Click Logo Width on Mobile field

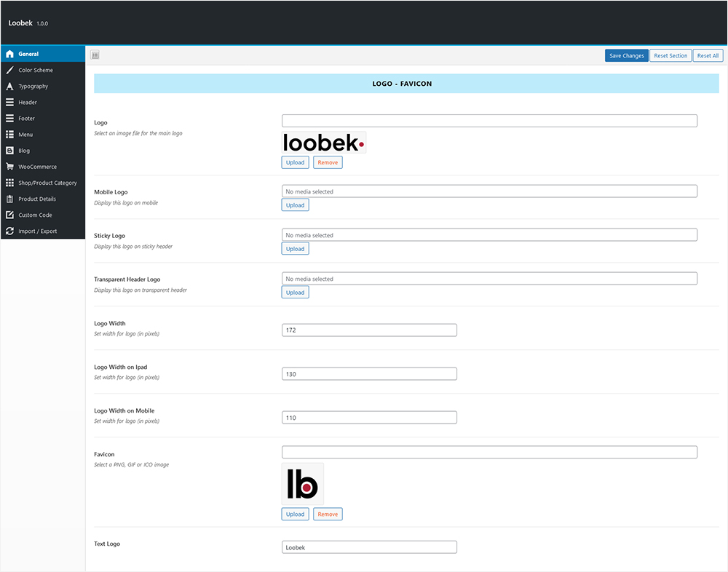(x=369, y=418)
